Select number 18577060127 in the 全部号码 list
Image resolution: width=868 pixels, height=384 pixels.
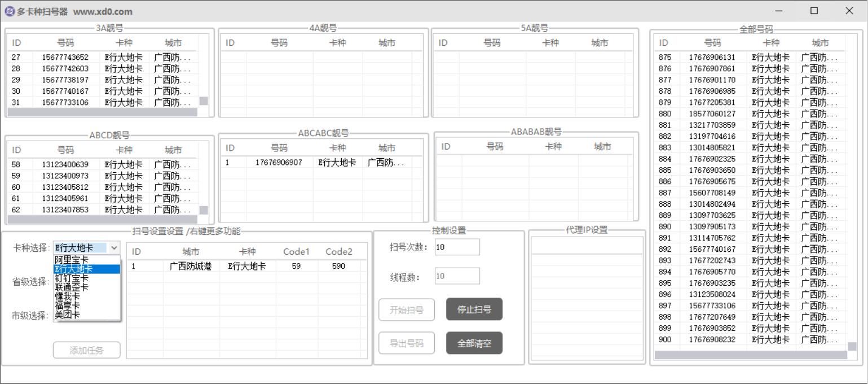click(712, 114)
